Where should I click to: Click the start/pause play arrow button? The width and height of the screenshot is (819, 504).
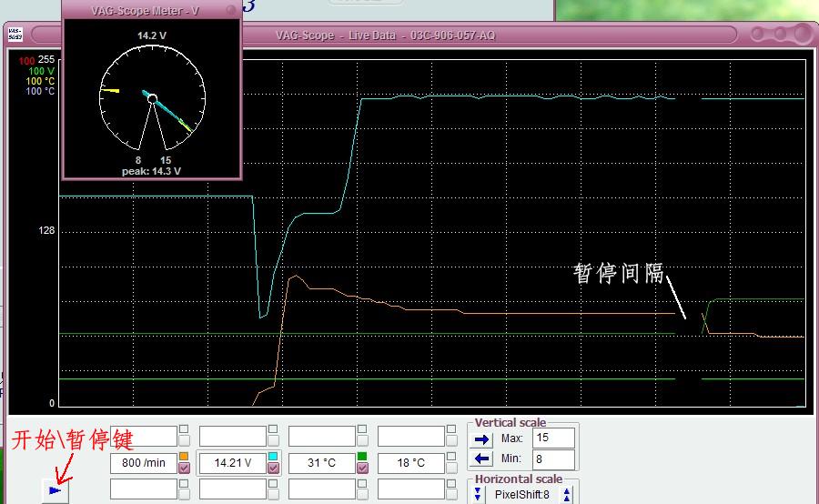tap(55, 490)
